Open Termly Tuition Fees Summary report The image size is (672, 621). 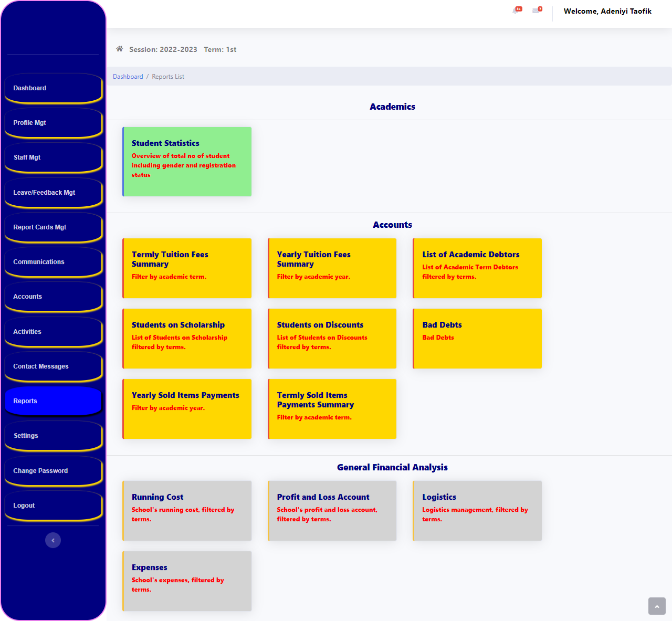(x=187, y=268)
